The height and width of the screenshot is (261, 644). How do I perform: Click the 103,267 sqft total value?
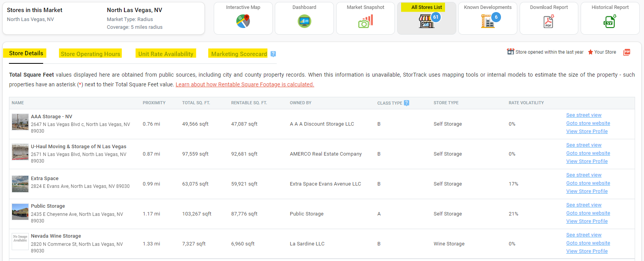(197, 214)
